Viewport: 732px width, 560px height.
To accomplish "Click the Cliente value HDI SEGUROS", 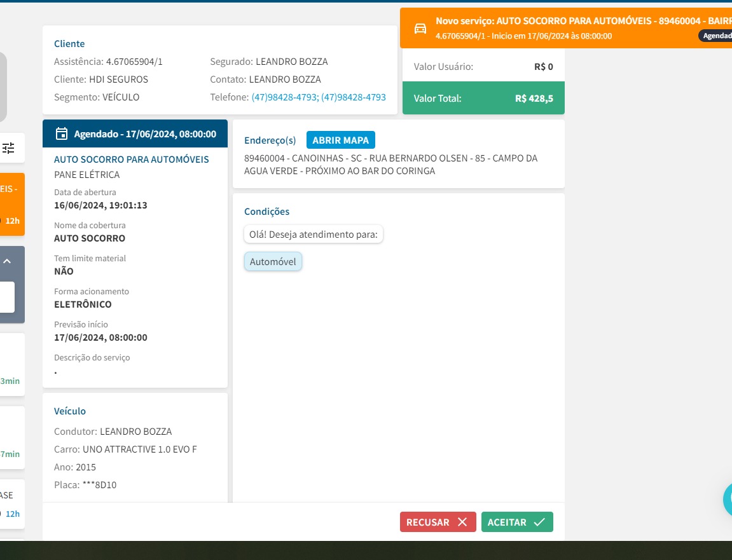I will click(x=118, y=79).
